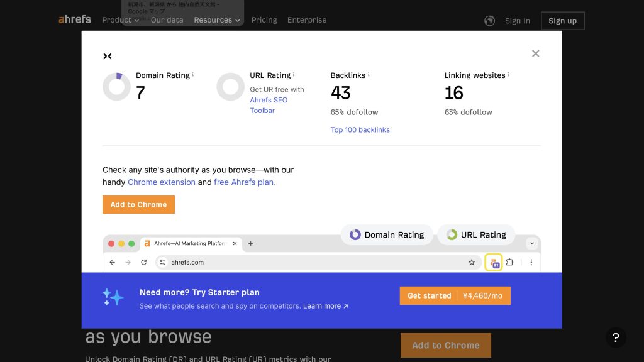Open the Pricing menu item

click(x=264, y=20)
